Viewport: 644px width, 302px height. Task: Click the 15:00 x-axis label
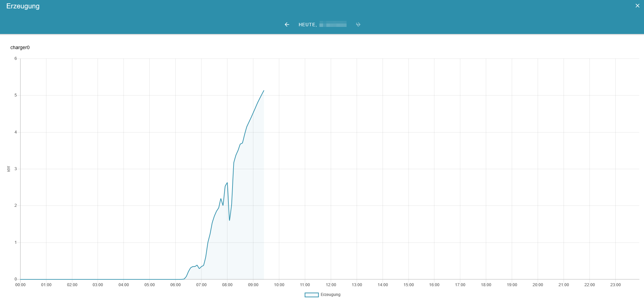408,285
